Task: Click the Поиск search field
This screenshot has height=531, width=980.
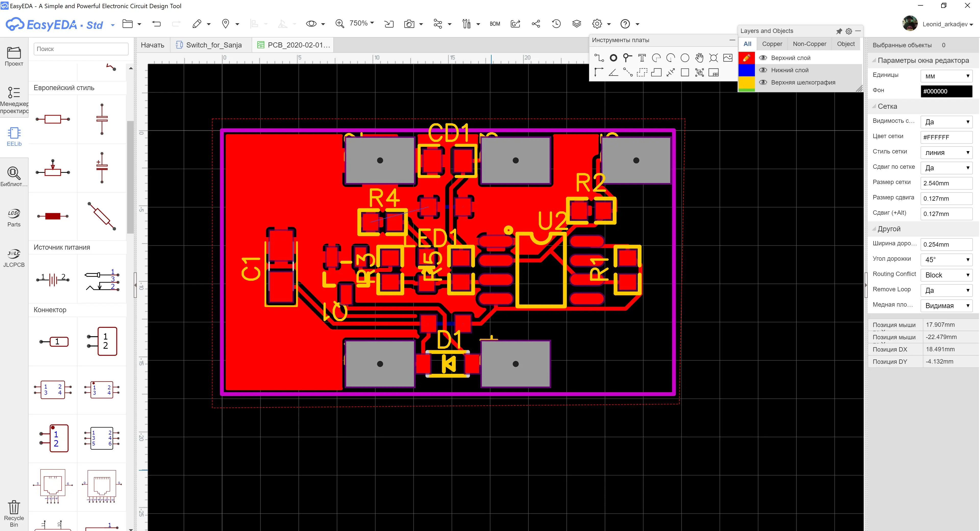Action: (x=81, y=49)
